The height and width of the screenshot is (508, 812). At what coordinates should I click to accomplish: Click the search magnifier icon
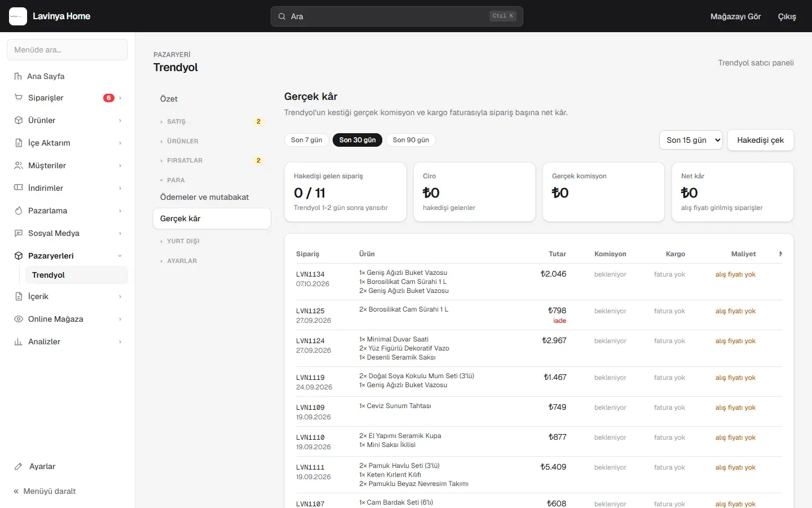(282, 16)
